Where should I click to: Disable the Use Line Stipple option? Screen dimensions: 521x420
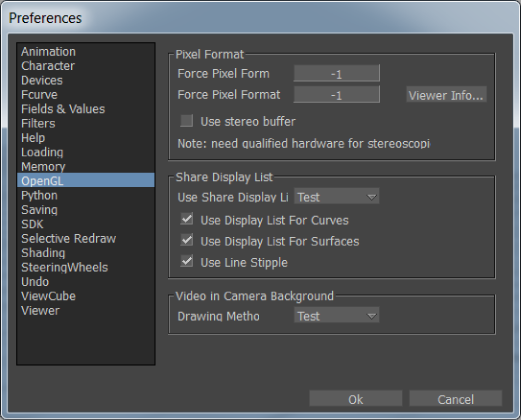tap(186, 262)
